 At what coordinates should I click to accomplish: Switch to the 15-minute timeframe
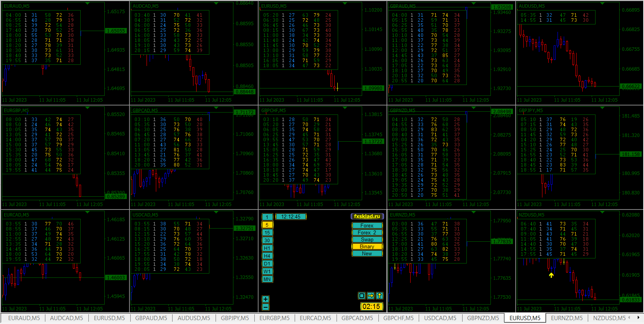pyautogui.click(x=267, y=232)
